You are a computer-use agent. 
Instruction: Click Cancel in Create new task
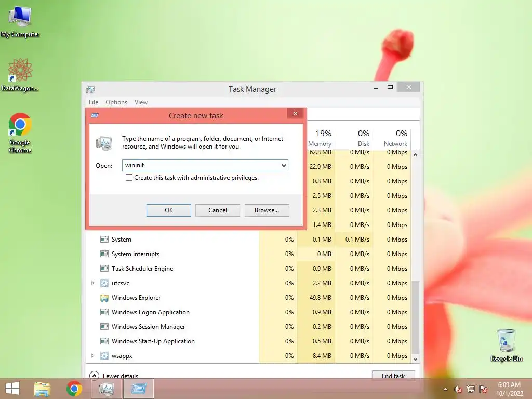[218, 210]
